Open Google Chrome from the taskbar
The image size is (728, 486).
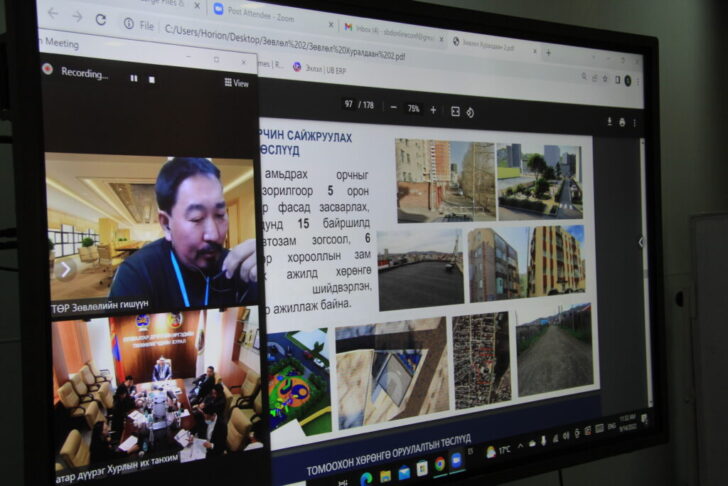click(440, 463)
